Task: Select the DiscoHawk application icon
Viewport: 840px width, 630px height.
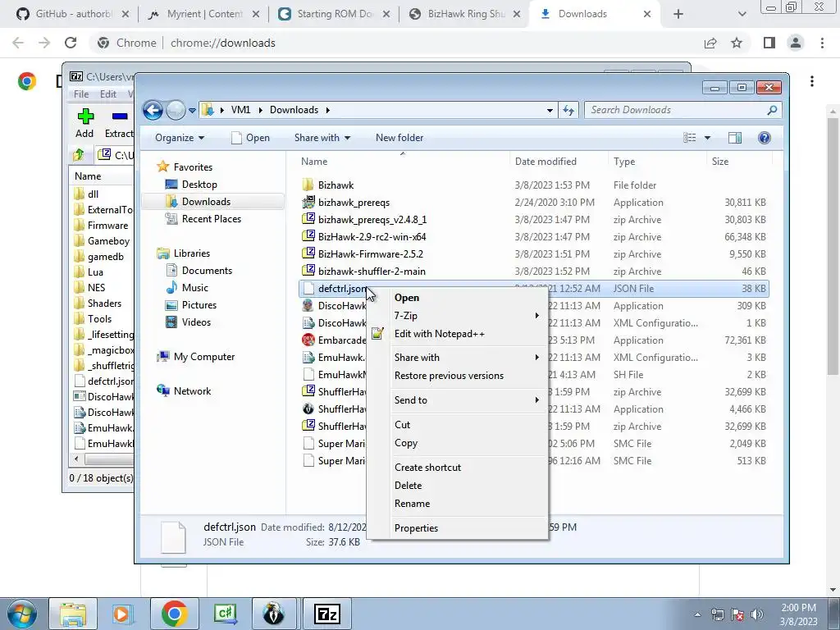Action: click(308, 306)
